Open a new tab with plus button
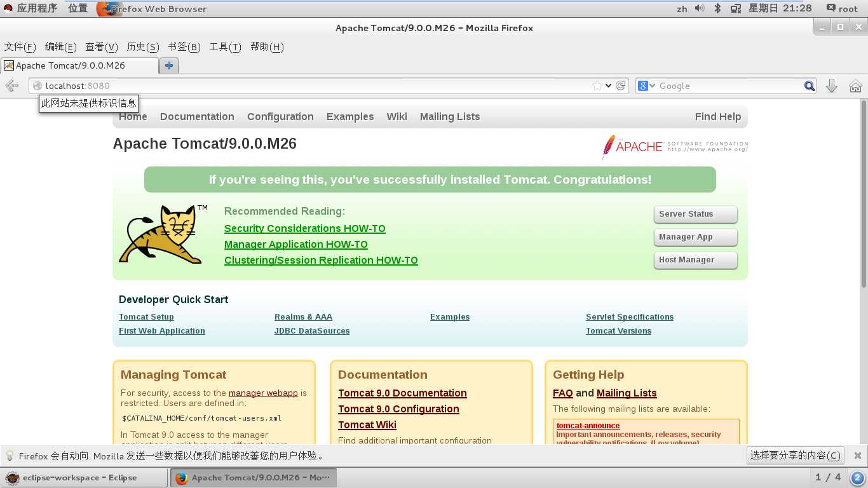Screen dimensions: 868x488 169,65
